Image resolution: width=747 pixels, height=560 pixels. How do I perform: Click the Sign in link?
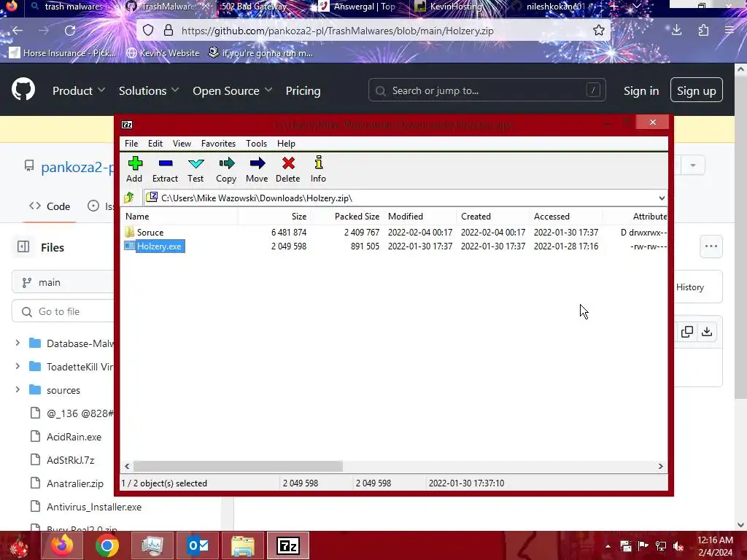(x=641, y=90)
